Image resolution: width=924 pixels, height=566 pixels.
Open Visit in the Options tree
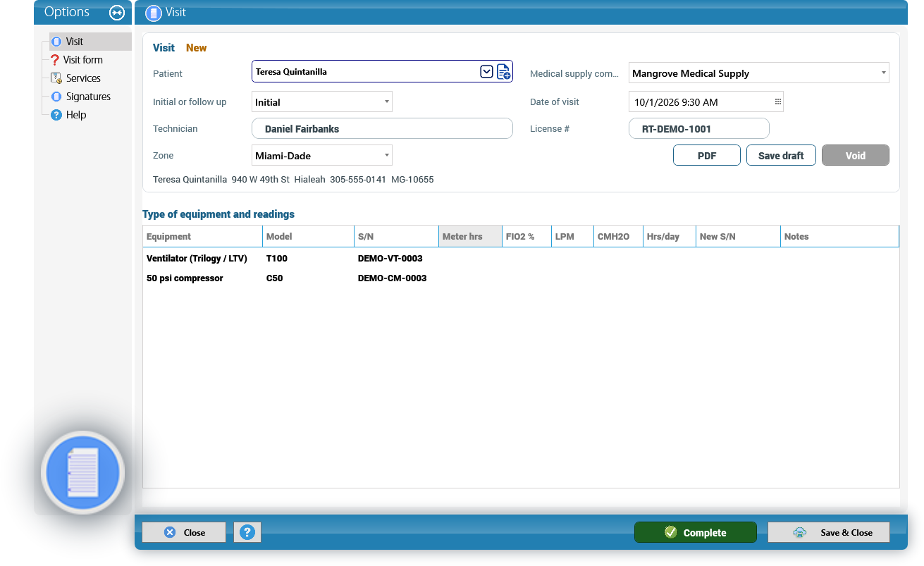[74, 42]
